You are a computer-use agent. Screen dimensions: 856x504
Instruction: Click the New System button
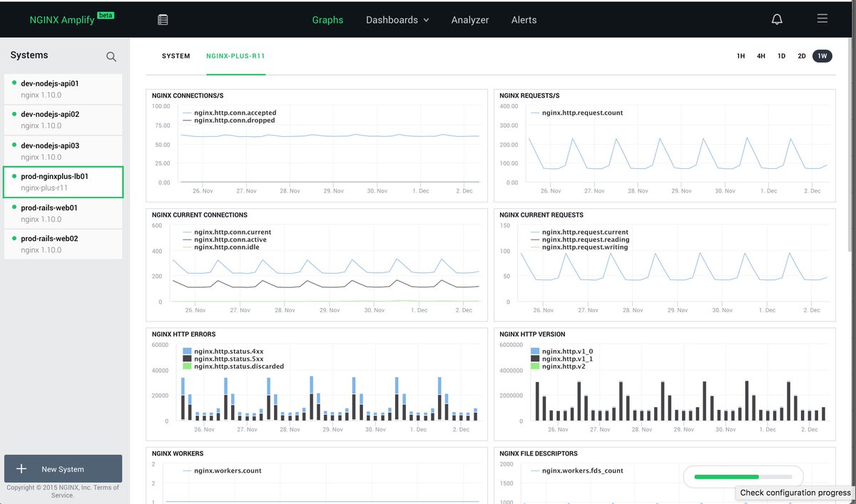63,469
